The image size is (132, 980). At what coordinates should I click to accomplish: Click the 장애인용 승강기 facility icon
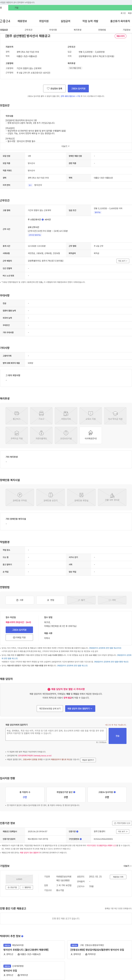pyautogui.click(x=50, y=497)
